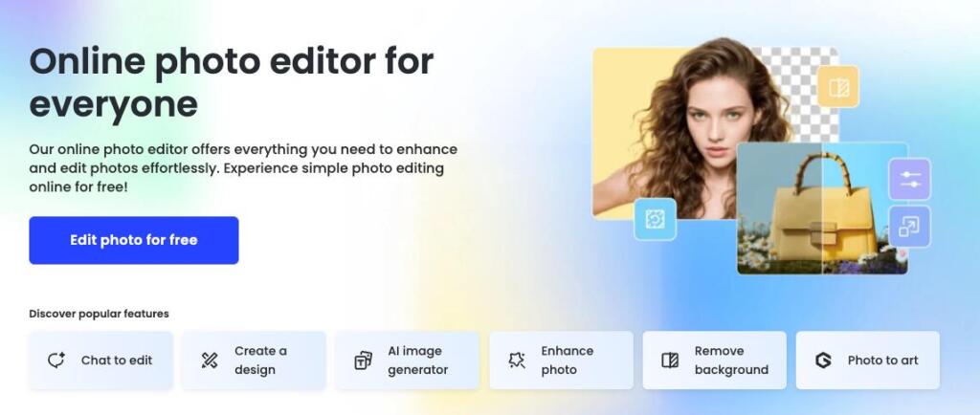Screen dimensions: 980x415
Task: Open the Create a design feature
Action: pos(254,360)
